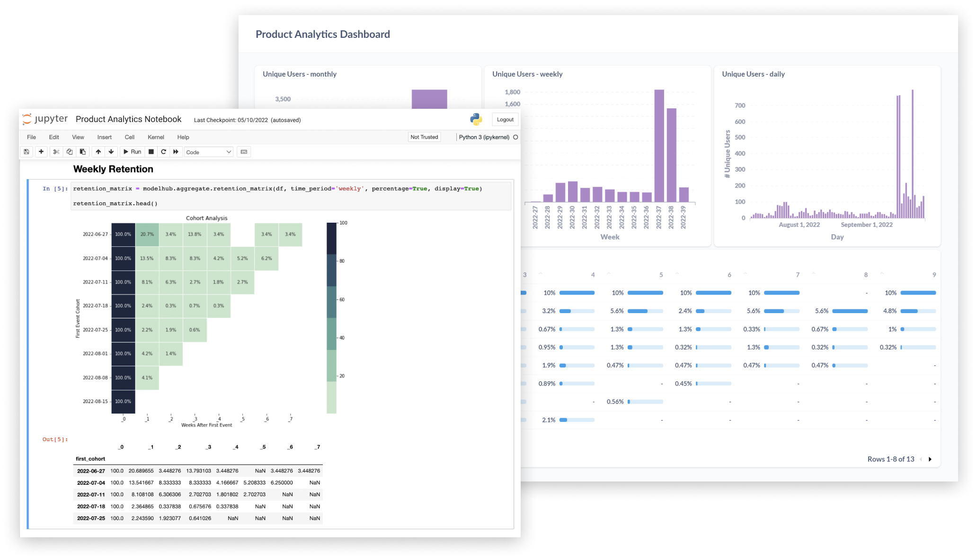Click the Weekly Retention heading
The width and height of the screenshot is (977, 560).
click(x=113, y=169)
